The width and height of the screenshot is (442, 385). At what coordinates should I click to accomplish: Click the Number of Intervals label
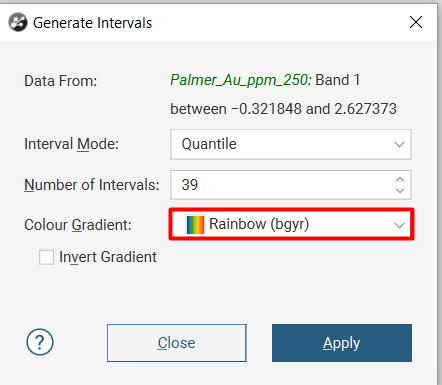92,185
